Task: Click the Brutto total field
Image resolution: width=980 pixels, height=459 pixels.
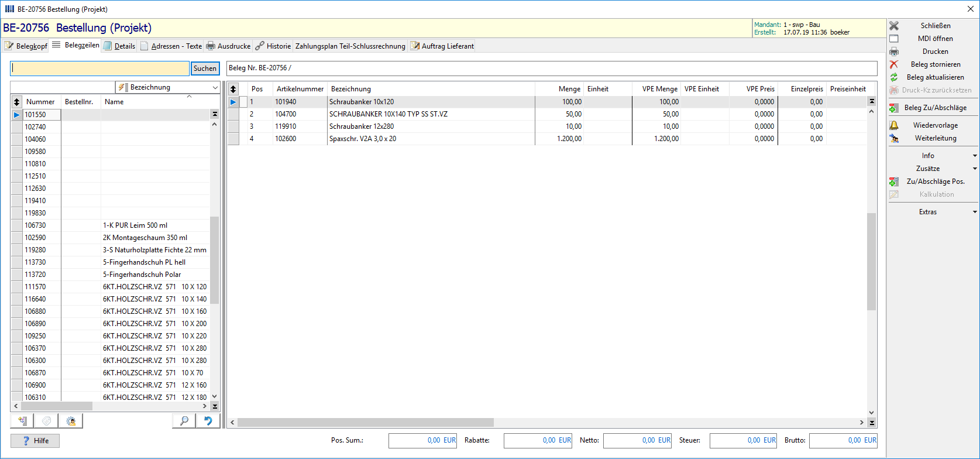Action: tap(843, 440)
